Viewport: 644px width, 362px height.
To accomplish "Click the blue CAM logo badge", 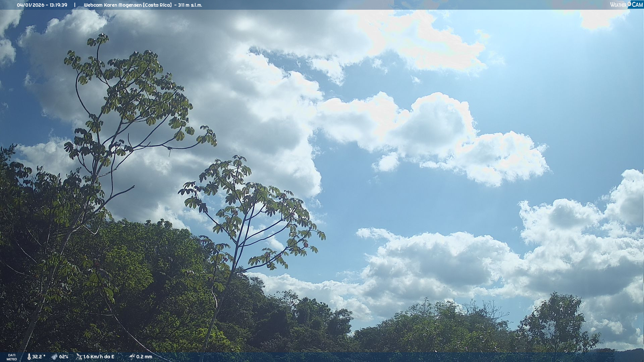I will [x=637, y=5].
